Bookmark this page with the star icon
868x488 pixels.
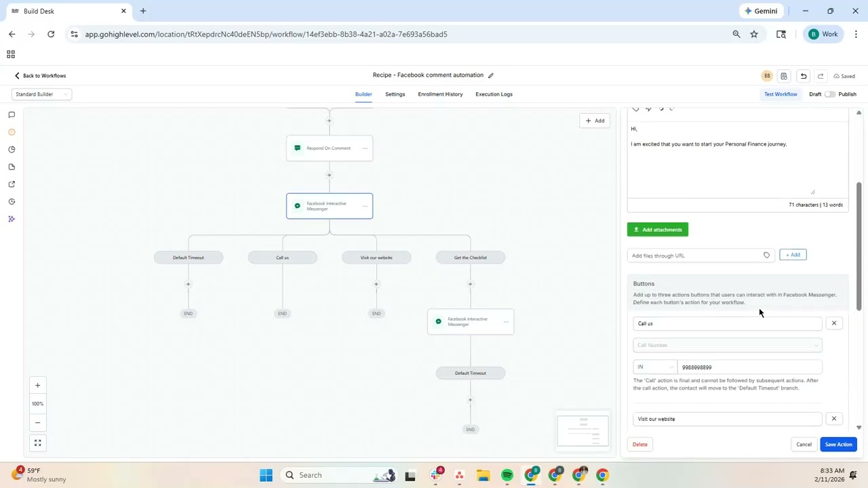click(x=754, y=34)
